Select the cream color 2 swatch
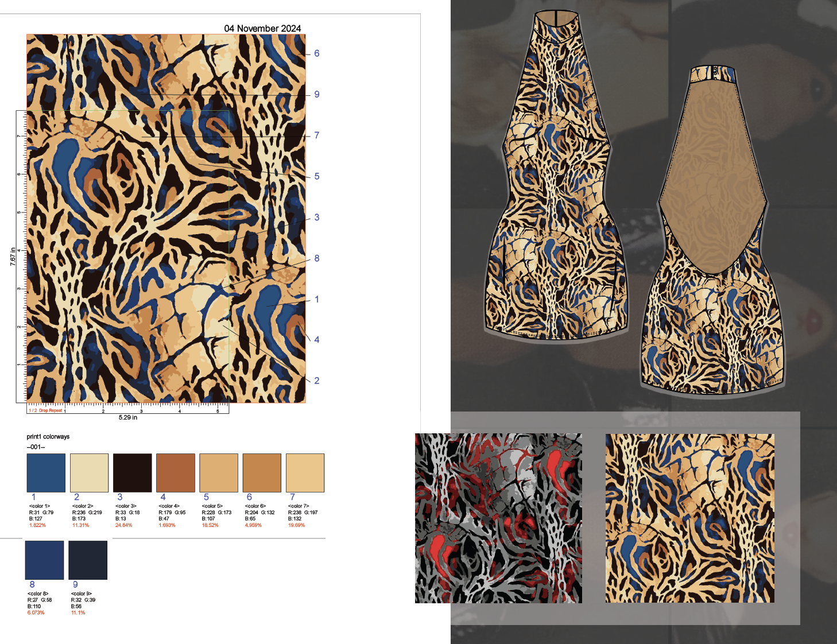 coord(89,473)
